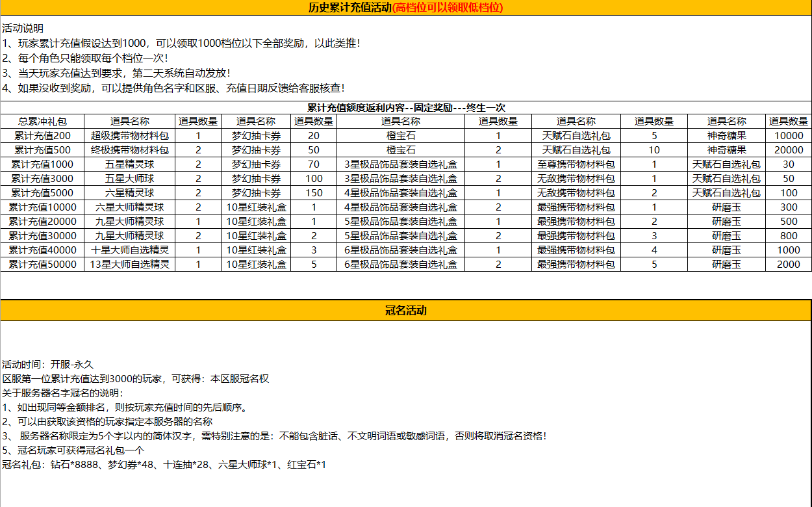Select the 六星精灵球 item cell

129,193
